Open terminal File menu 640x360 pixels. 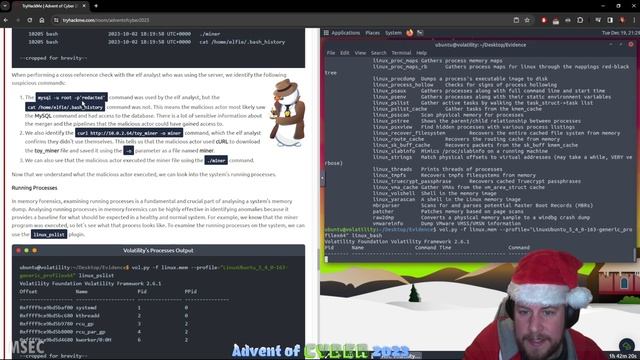pos(331,53)
